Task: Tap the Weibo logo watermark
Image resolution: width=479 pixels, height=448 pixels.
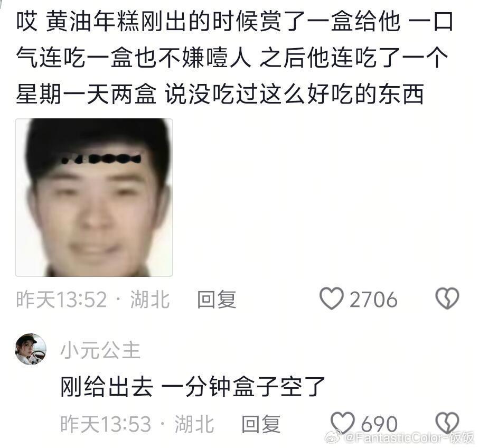Action: click(x=333, y=437)
